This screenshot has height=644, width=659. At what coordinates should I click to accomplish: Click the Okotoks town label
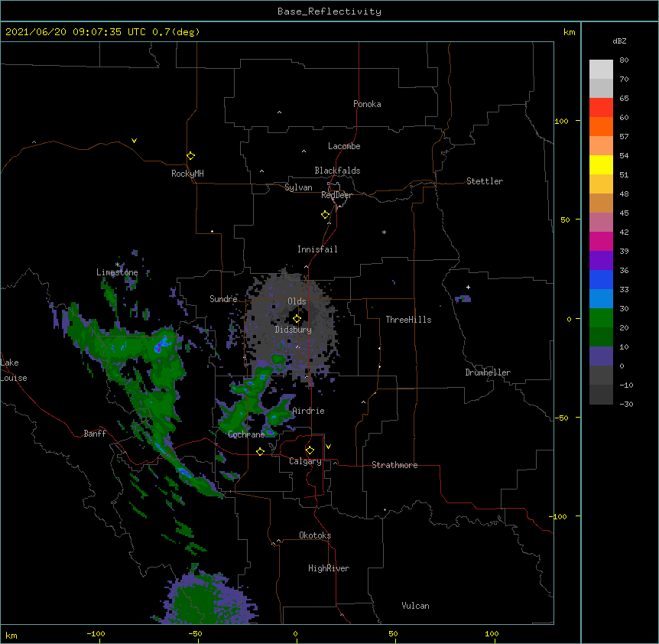click(x=315, y=535)
